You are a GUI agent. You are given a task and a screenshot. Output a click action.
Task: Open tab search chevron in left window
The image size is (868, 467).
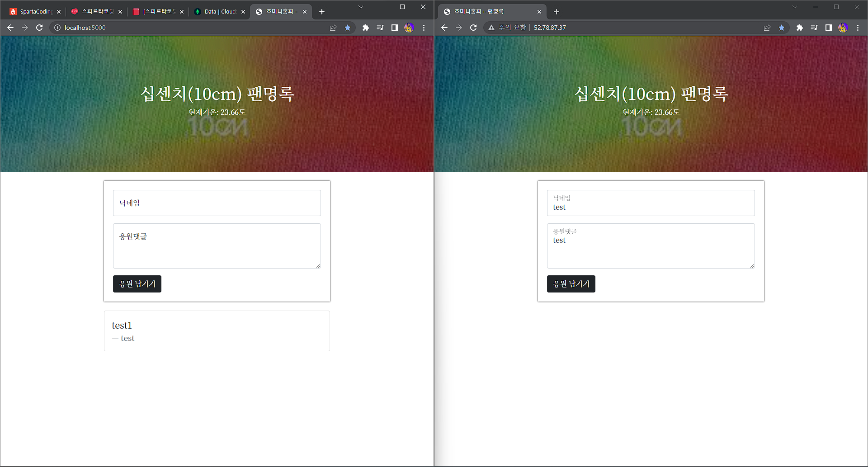[361, 7]
